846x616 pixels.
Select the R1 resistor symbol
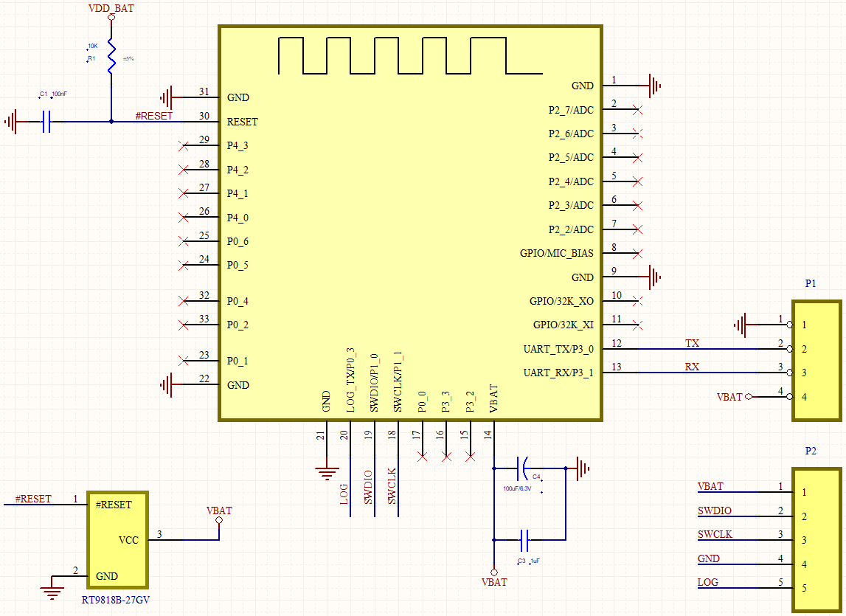point(111,57)
